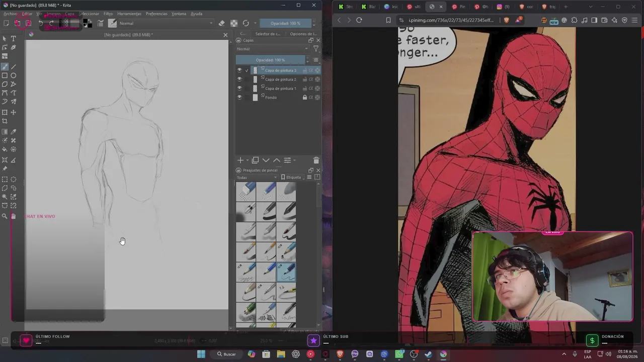The image size is (644, 362).
Task: Toggle lock on Capa de pintura 3
Action: coord(304,70)
